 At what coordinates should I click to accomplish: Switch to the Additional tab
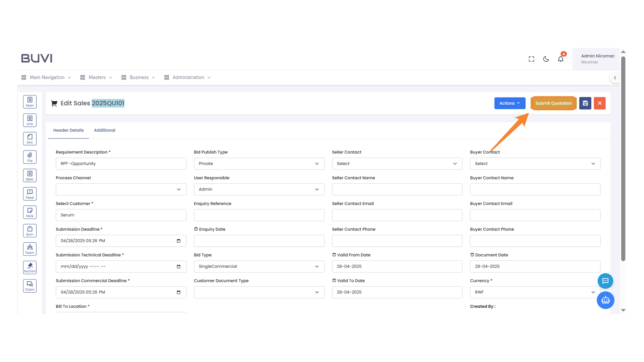(x=104, y=130)
